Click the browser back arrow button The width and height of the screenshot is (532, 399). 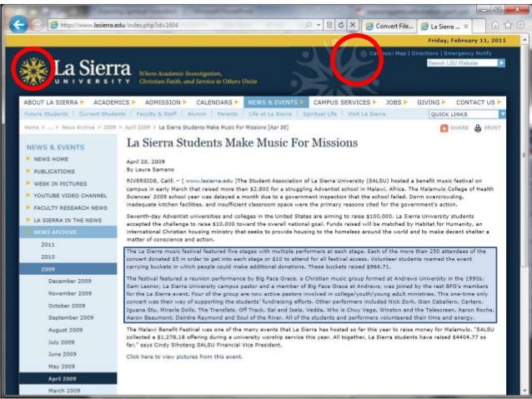click(x=18, y=24)
